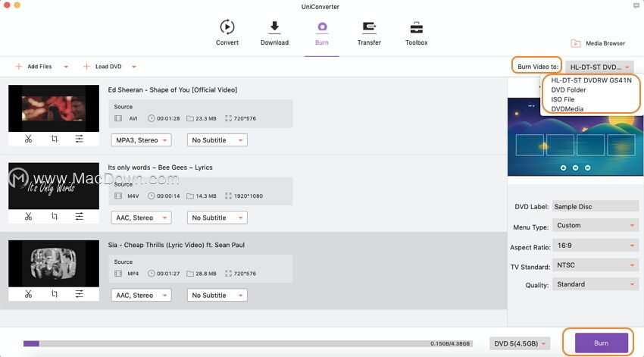Choose DVD Folder in the dropdown list
Image resolution: width=644 pixels, height=357 pixels.
click(568, 90)
